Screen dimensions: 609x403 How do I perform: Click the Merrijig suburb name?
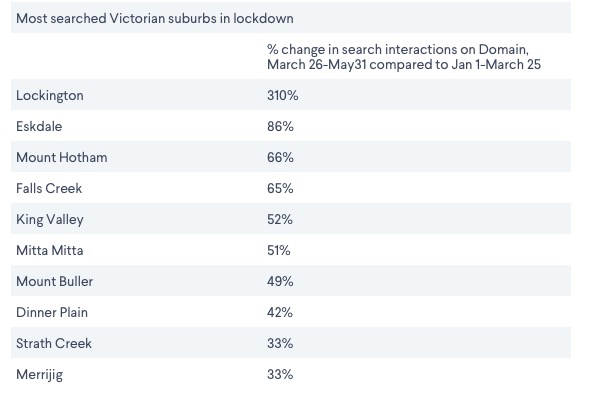click(39, 375)
